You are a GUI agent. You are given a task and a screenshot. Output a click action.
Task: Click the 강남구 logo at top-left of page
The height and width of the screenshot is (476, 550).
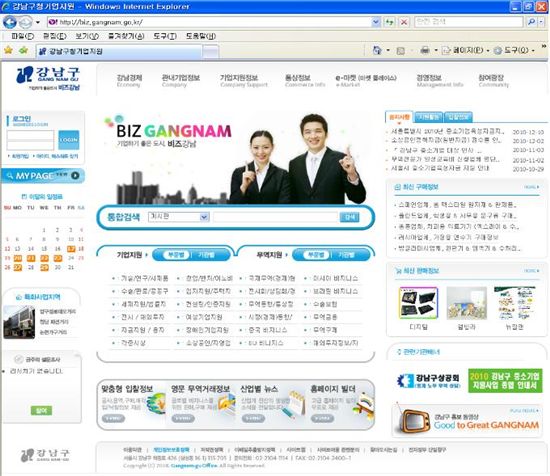pos(48,79)
